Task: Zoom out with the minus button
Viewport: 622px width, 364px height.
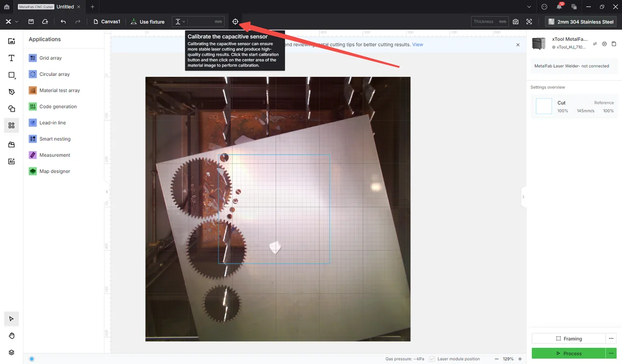Action: [x=497, y=359]
